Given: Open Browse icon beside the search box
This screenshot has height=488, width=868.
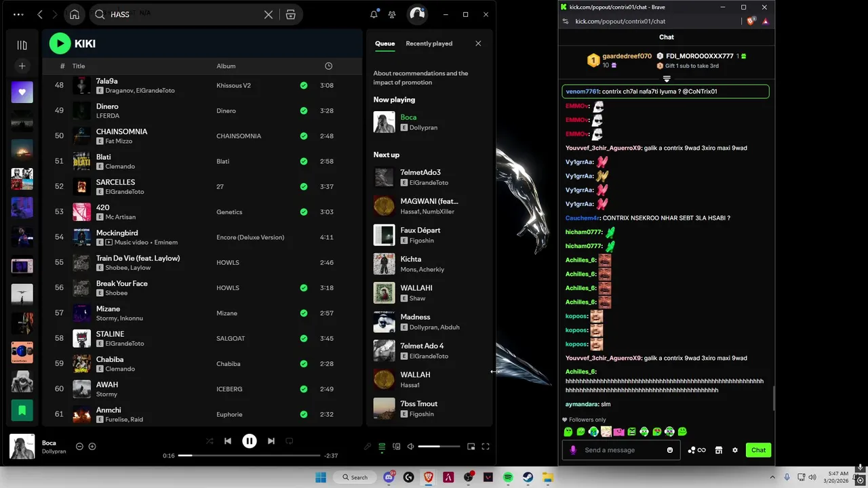Looking at the screenshot, I should (x=290, y=14).
